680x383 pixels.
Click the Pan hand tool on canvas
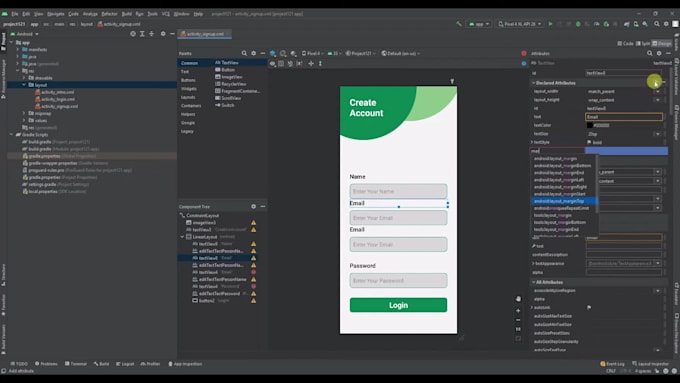pyautogui.click(x=518, y=299)
